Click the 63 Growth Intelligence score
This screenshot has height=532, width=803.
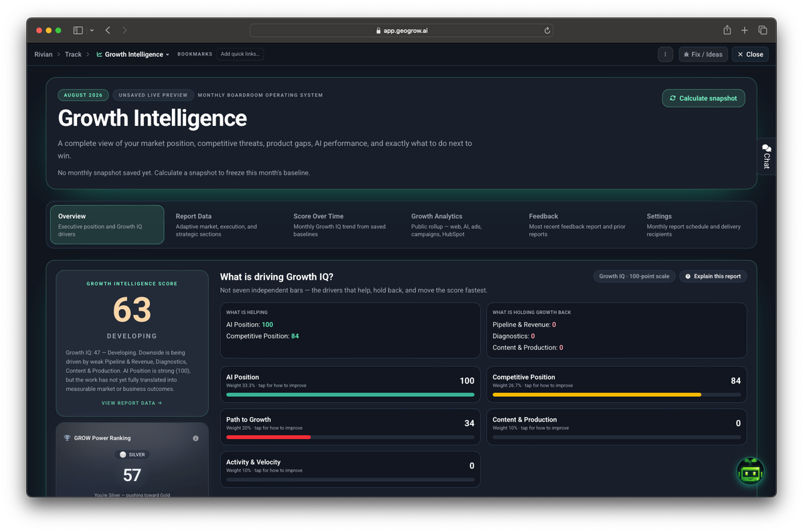pos(132,310)
